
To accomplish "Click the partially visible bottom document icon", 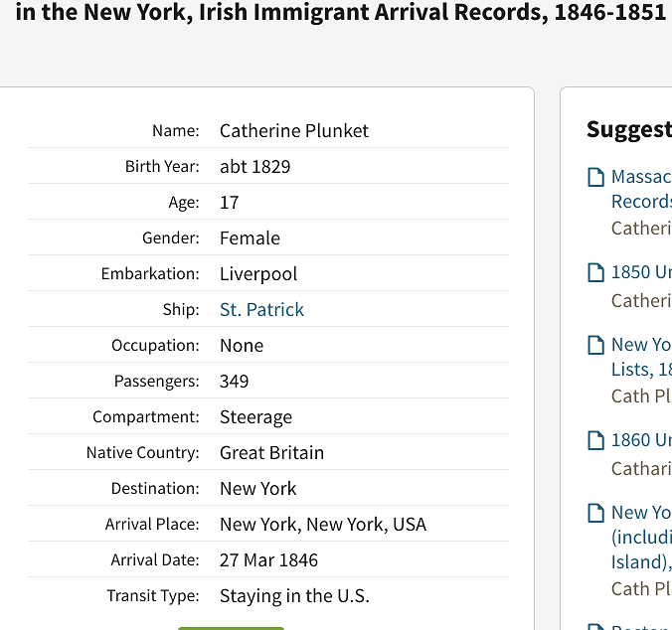I will pos(596,626).
